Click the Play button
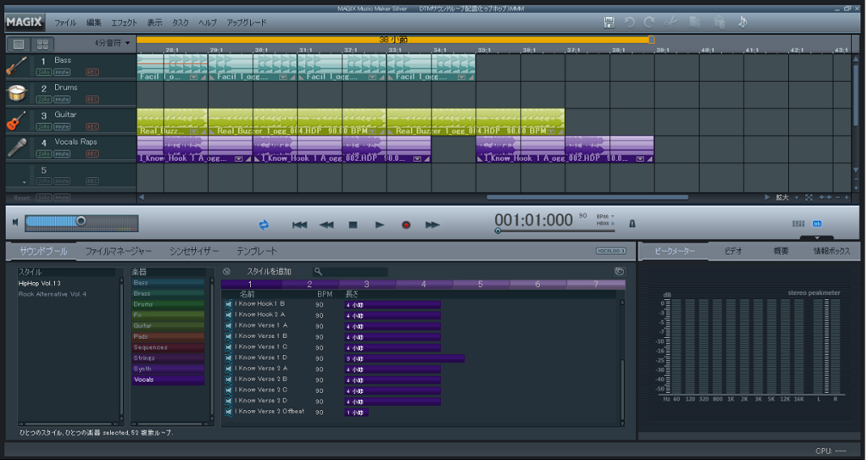The width and height of the screenshot is (868, 460). [x=379, y=224]
